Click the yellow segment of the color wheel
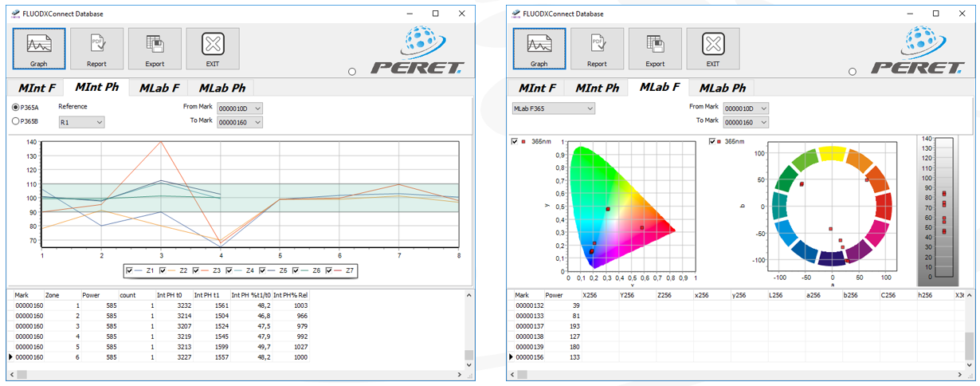Screen dimensions: 980x386 click(x=832, y=153)
